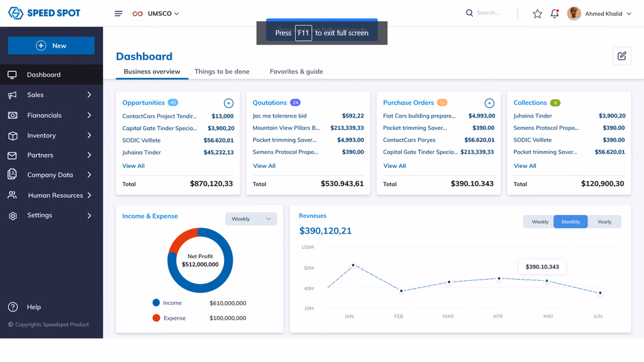Enable Weekly view on the Revenues chart
This screenshot has width=644, height=362.
[538, 221]
